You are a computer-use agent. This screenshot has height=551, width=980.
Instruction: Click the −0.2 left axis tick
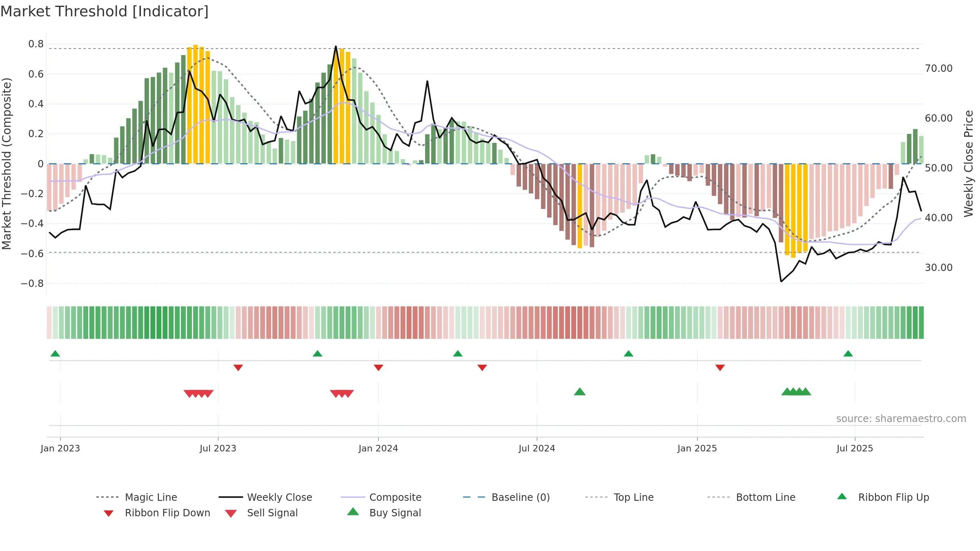(32, 194)
